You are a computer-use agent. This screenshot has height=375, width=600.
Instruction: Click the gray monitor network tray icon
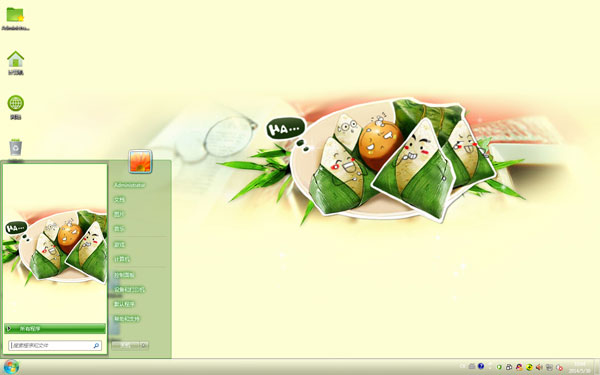coord(549,367)
